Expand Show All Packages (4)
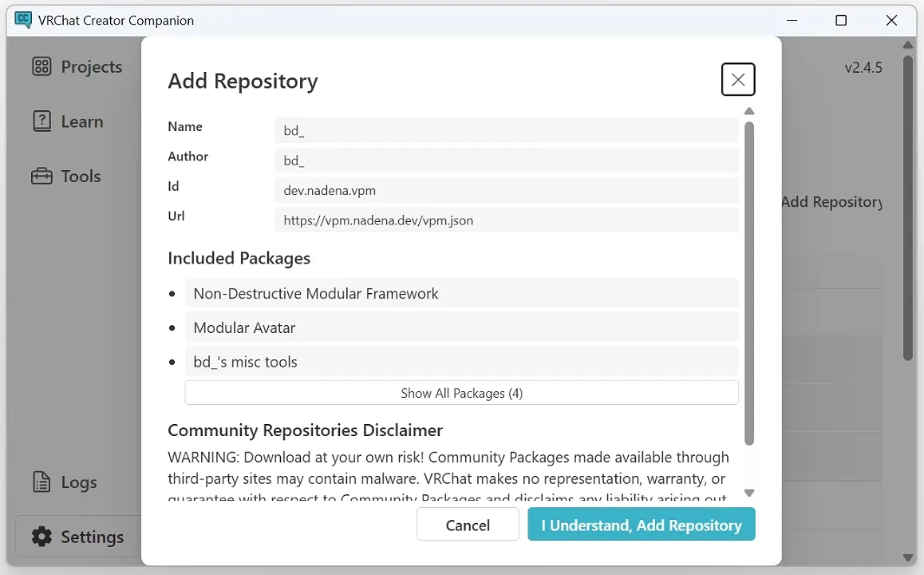Image resolution: width=924 pixels, height=575 pixels. [x=461, y=393]
